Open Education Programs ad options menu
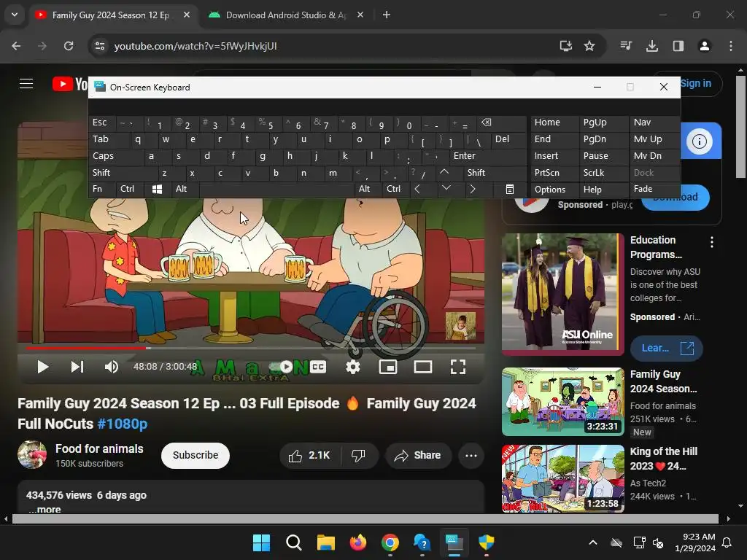This screenshot has width=747, height=560. click(x=712, y=242)
